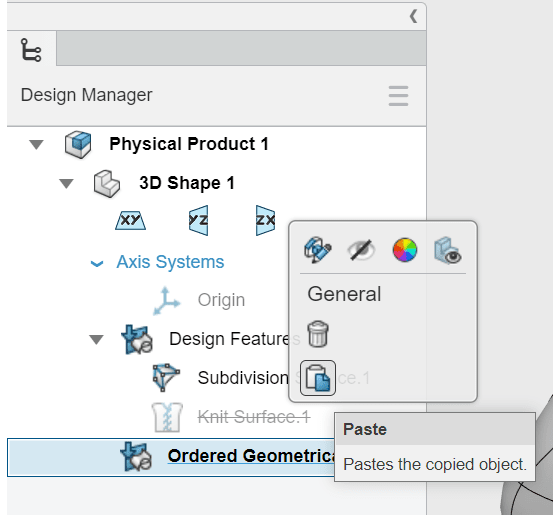
Task: Click the Origin axis system icon
Action: (166, 301)
